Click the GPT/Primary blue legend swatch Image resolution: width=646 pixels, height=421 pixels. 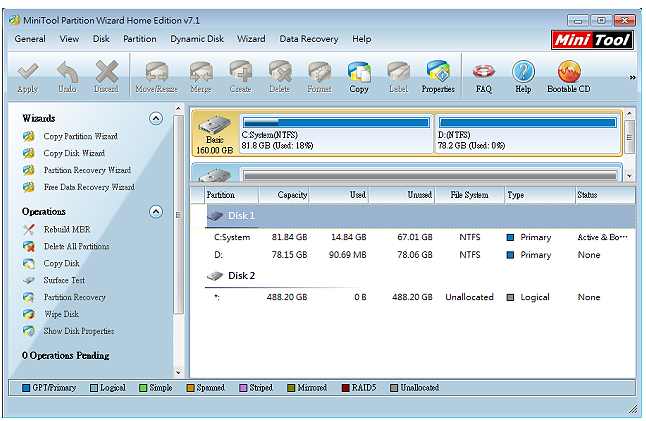tap(26, 388)
